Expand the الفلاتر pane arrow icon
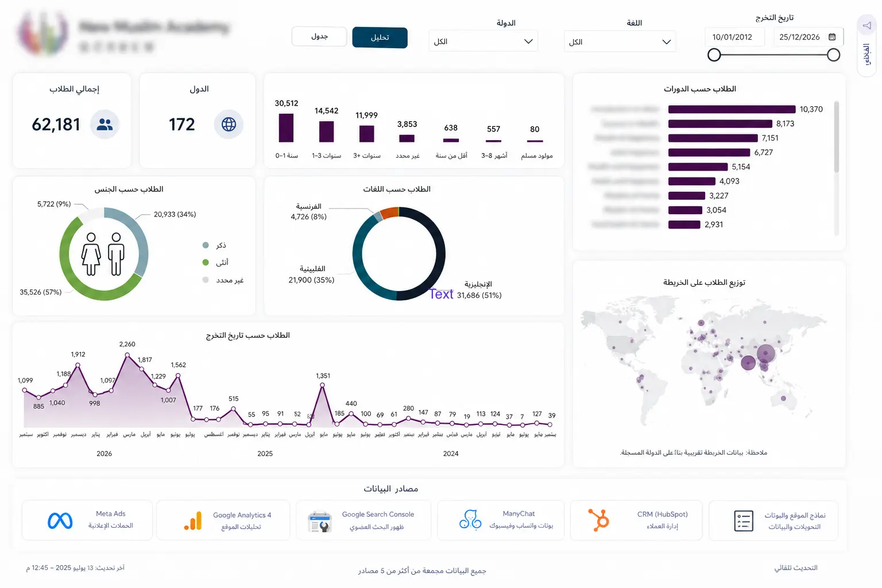This screenshot has width=882, height=588. coord(867,25)
